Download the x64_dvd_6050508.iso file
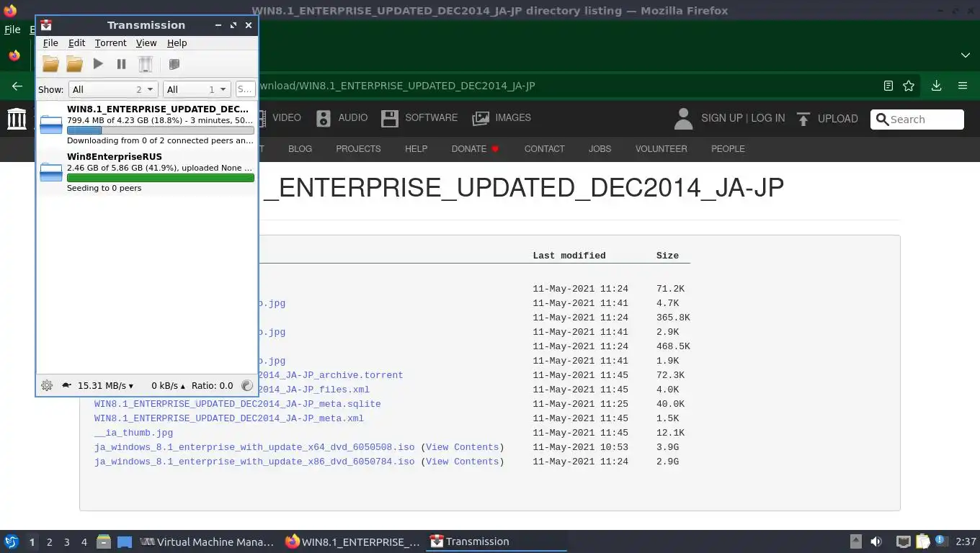The width and height of the screenshot is (980, 553). (x=254, y=447)
